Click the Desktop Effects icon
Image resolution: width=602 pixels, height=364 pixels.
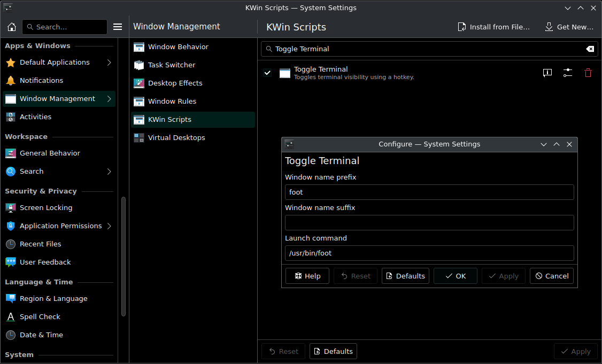click(139, 83)
